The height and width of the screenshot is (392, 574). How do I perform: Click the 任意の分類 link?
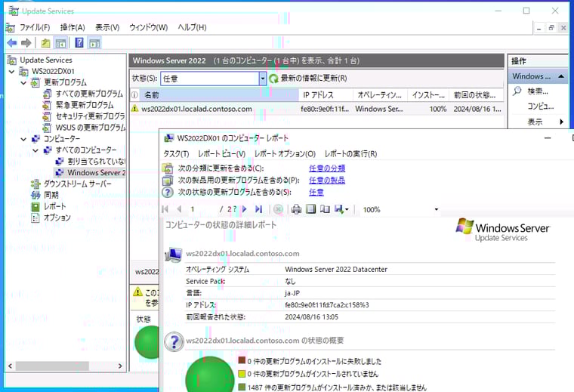click(327, 168)
